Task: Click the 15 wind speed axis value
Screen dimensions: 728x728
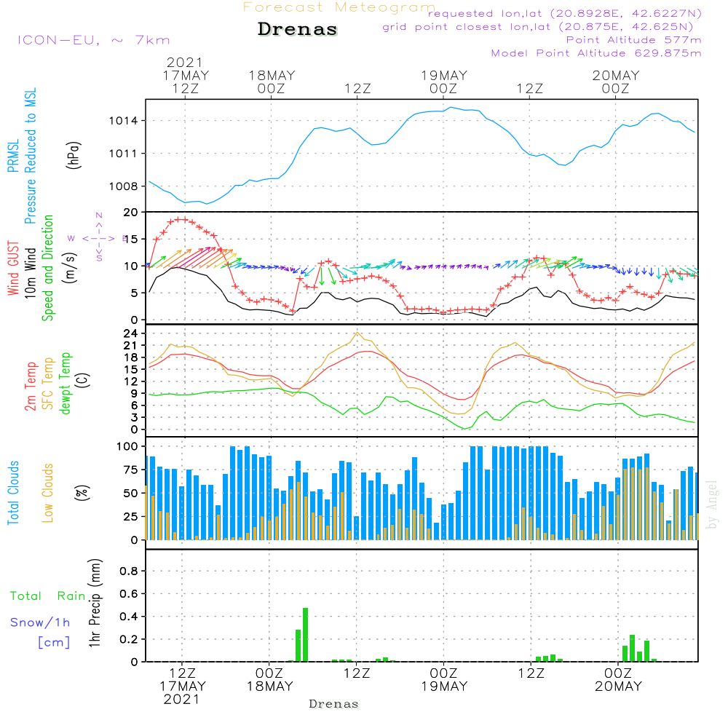Action: coord(130,240)
